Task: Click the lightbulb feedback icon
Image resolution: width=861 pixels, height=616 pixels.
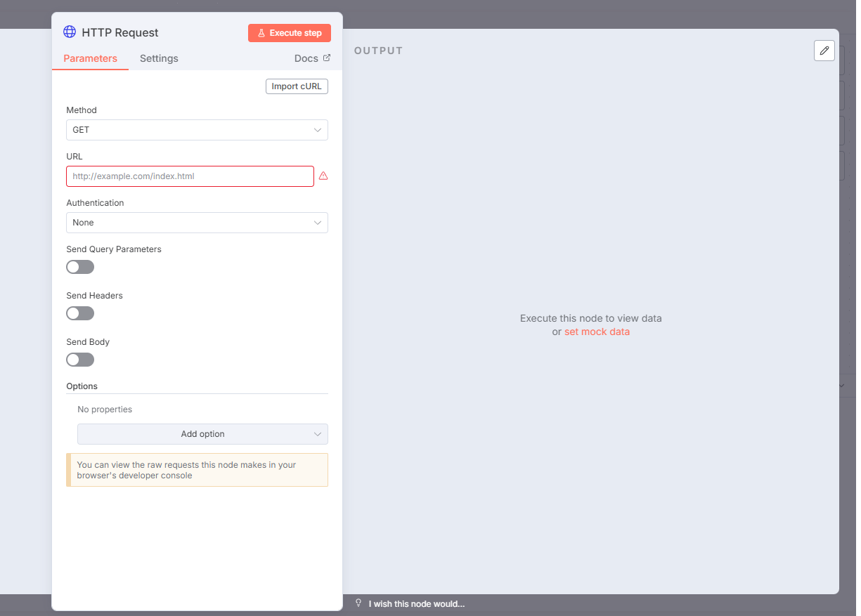Action: [358, 603]
